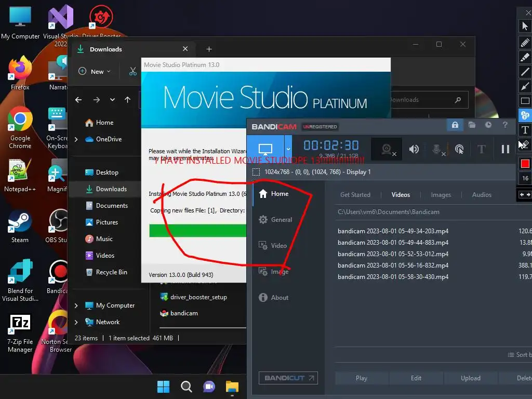Open Recycle Bin in File Explorer sidebar

click(105, 272)
